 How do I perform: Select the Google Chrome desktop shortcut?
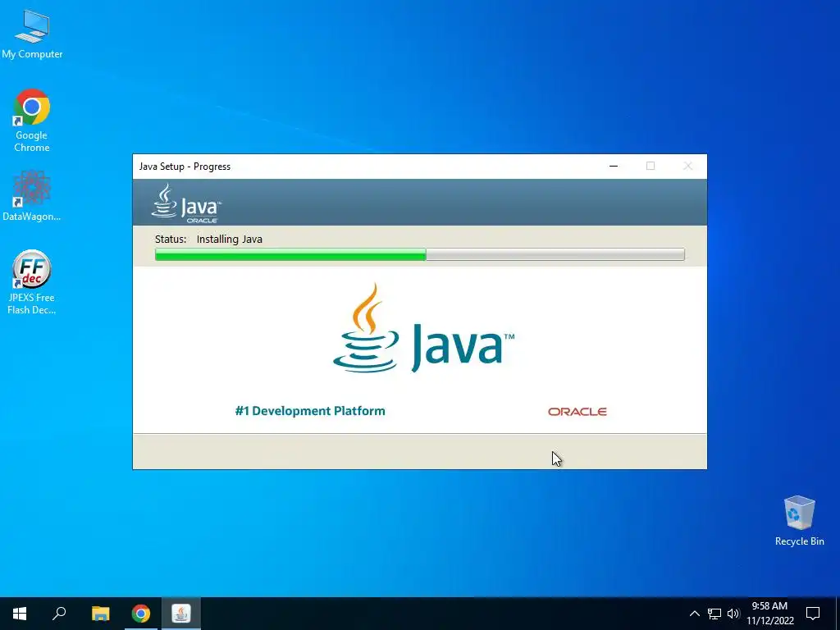coord(32,121)
